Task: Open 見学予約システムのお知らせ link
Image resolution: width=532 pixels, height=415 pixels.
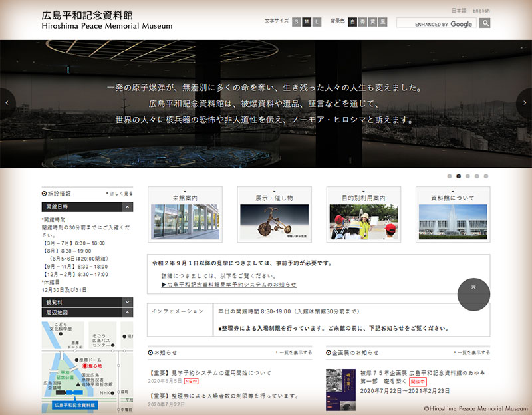Action: pos(229,285)
